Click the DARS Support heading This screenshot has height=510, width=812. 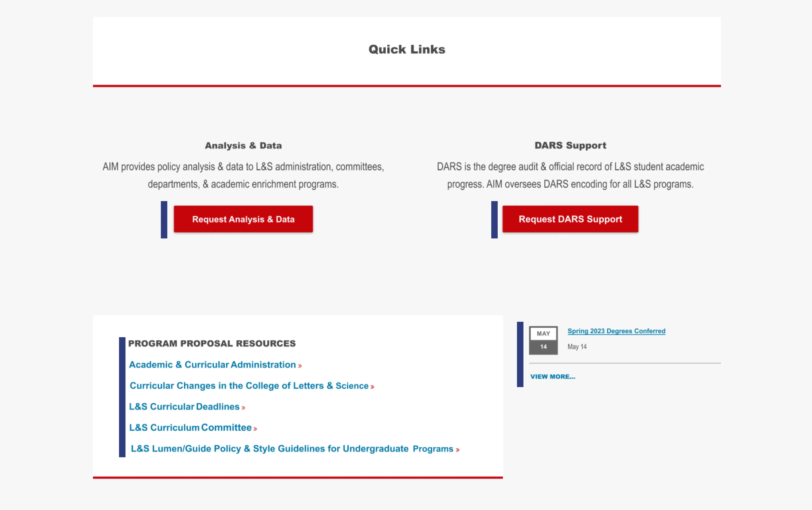point(570,145)
